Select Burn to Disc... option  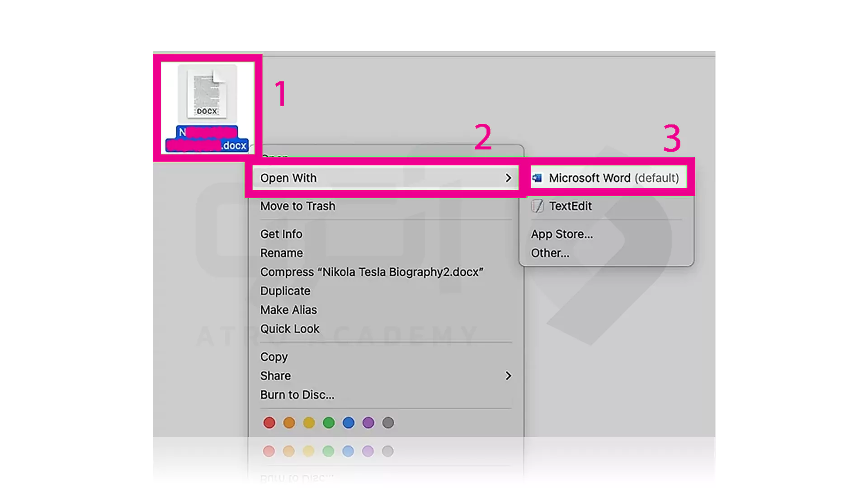point(297,395)
